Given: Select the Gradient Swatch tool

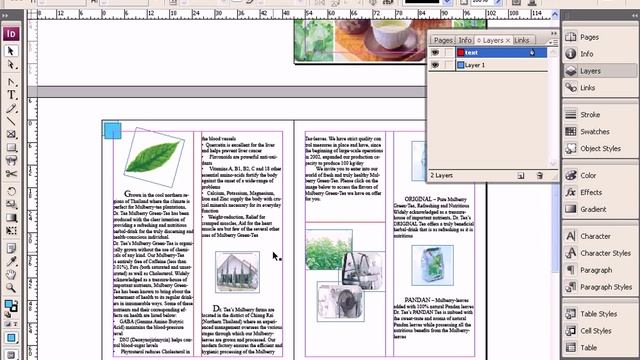Looking at the screenshot, I should pyautogui.click(x=11, y=217).
